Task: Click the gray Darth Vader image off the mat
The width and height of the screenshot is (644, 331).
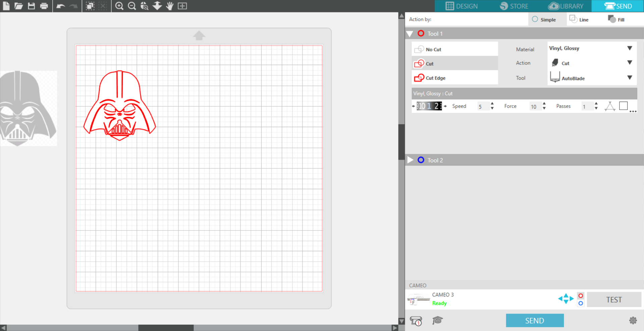Action: (x=28, y=108)
